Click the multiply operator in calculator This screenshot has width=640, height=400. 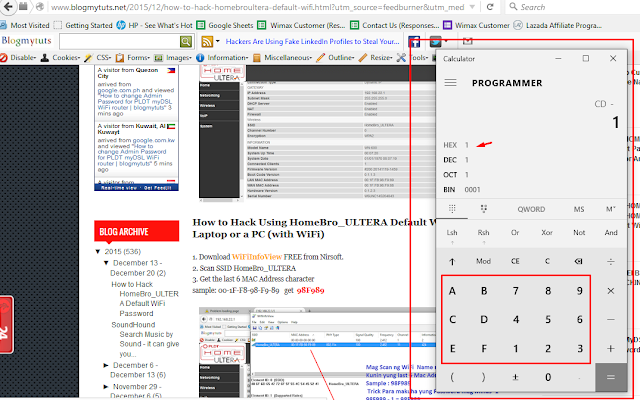coord(611,291)
